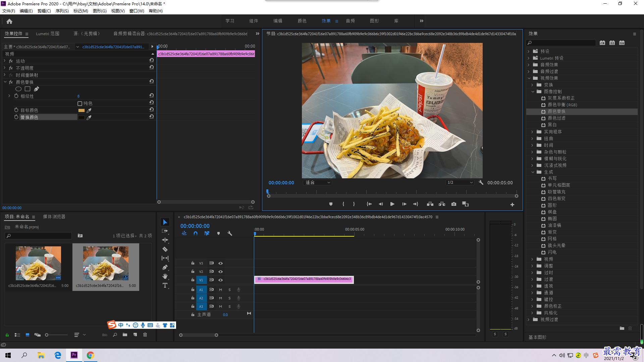Select the 镜头光晕 effect

556,245
